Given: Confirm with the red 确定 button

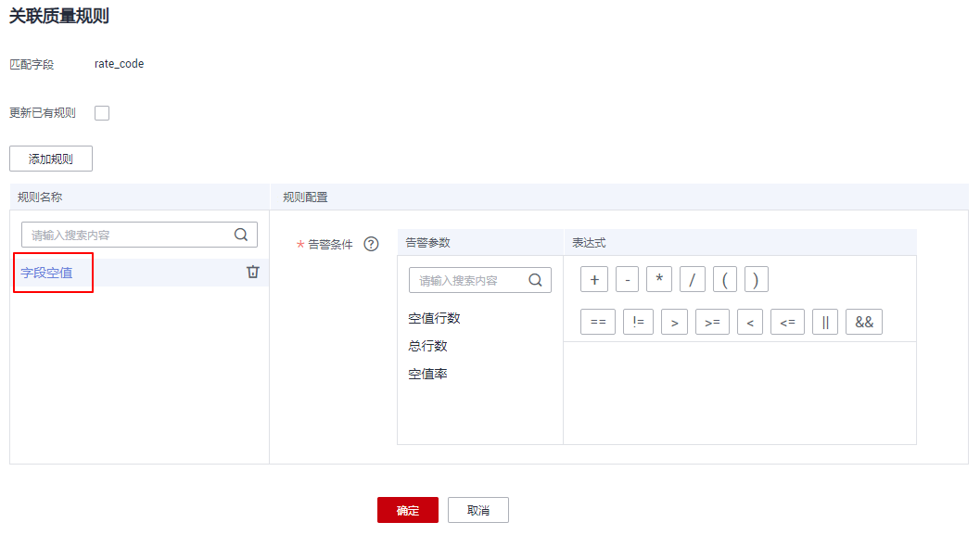Looking at the screenshot, I should coord(407,510).
